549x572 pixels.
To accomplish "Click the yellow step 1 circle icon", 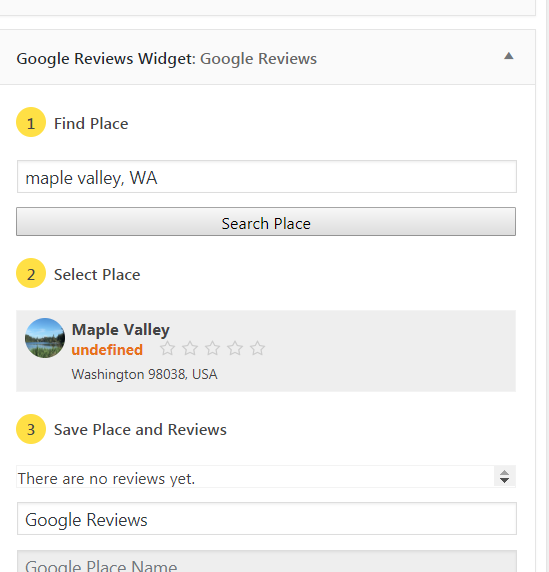I will coord(31,122).
